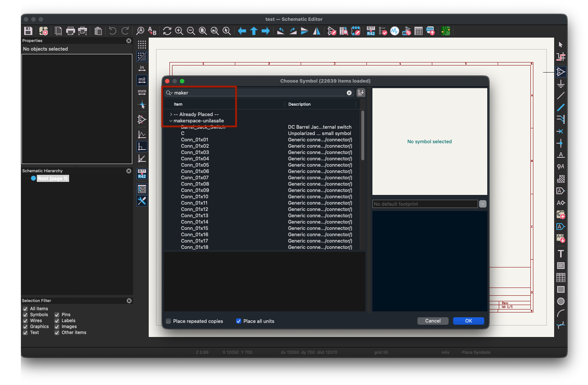588x385 pixels.
Task: Select the Add Text tool
Action: (560, 254)
